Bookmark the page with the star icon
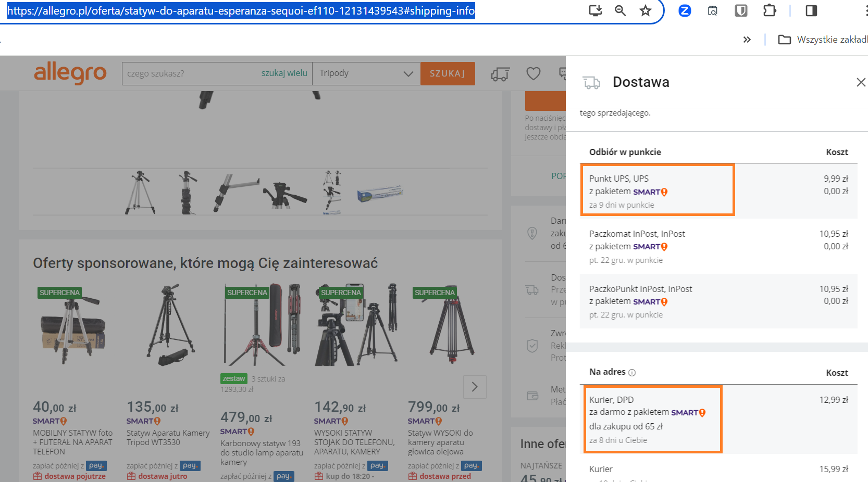This screenshot has height=482, width=868. (x=646, y=10)
